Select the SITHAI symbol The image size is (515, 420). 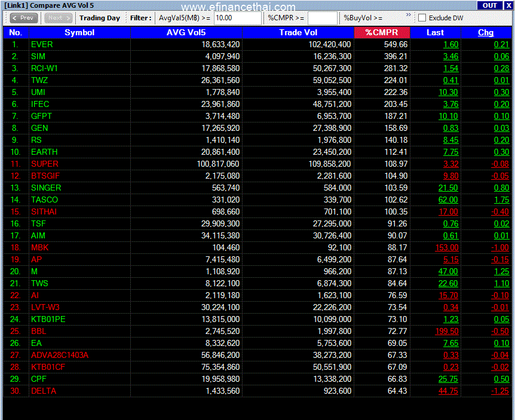44,212
